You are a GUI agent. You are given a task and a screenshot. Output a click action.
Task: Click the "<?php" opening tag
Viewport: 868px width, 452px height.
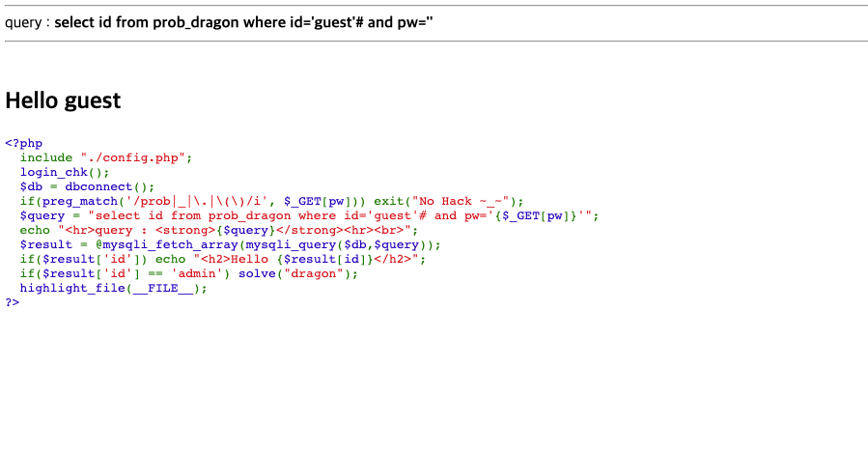coord(24,144)
